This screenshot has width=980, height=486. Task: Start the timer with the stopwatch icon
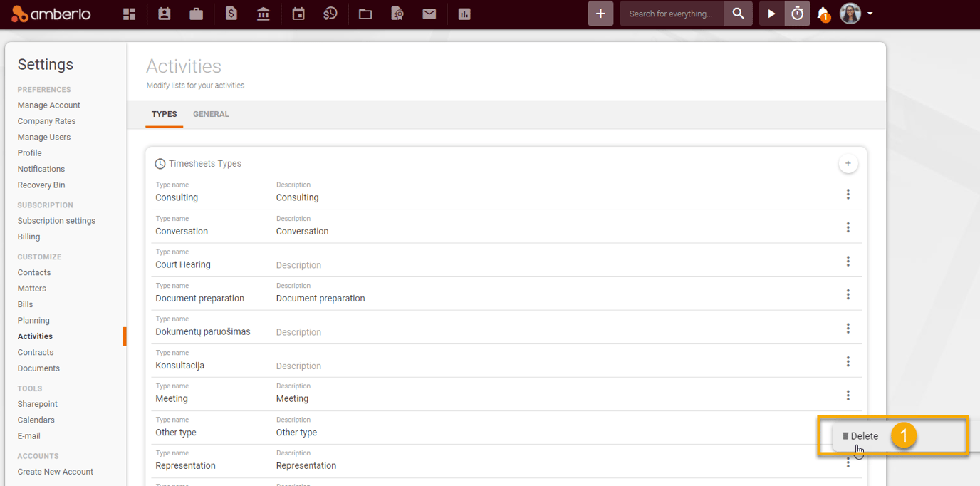797,14
